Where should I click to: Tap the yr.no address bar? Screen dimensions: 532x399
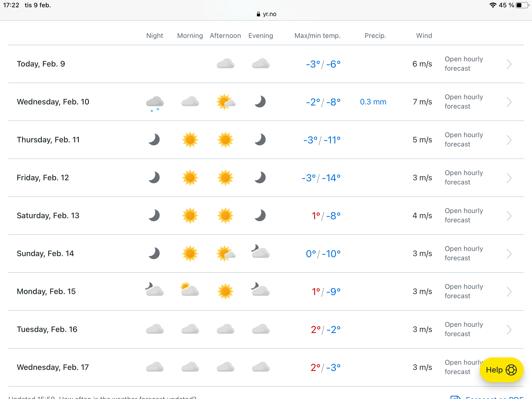[x=267, y=14]
